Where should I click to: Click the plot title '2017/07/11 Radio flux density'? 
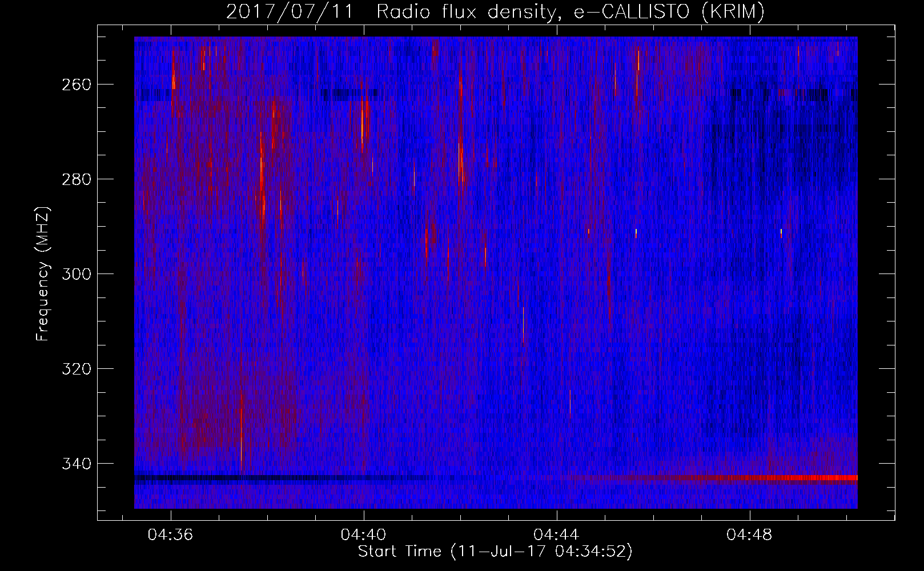click(x=495, y=11)
